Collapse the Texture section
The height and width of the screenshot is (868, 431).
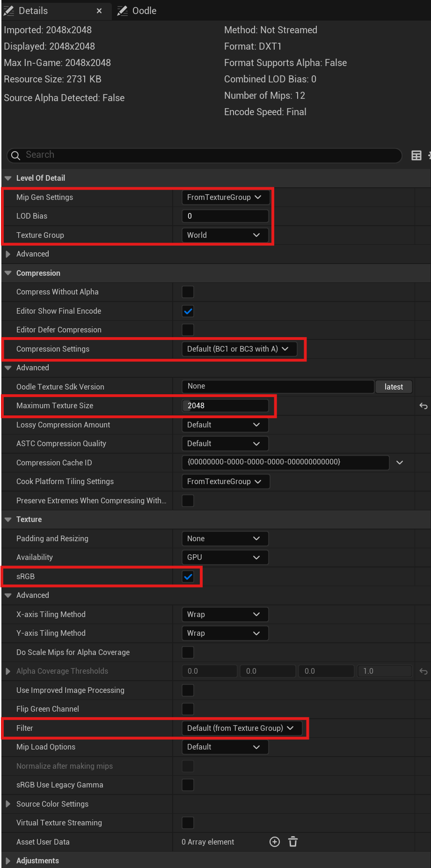click(x=8, y=520)
